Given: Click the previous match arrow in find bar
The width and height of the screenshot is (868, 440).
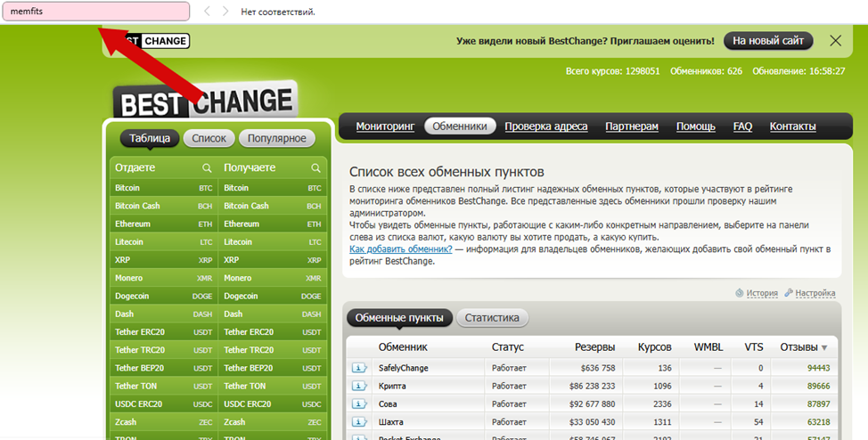Looking at the screenshot, I should (207, 11).
